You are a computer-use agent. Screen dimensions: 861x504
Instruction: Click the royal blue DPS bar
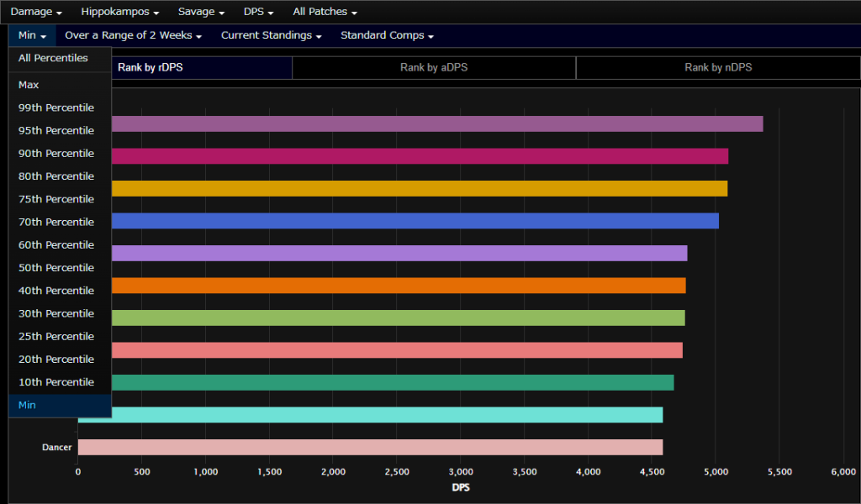415,221
